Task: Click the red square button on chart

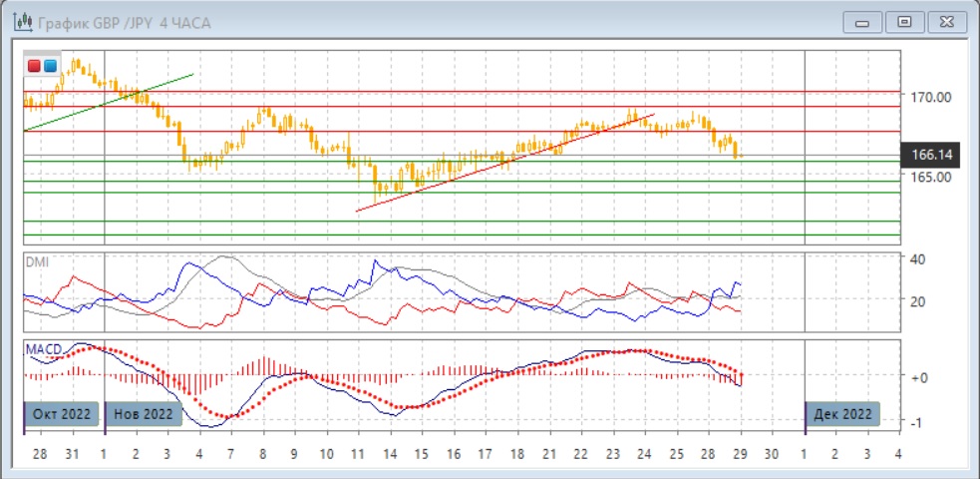Action: tap(34, 66)
